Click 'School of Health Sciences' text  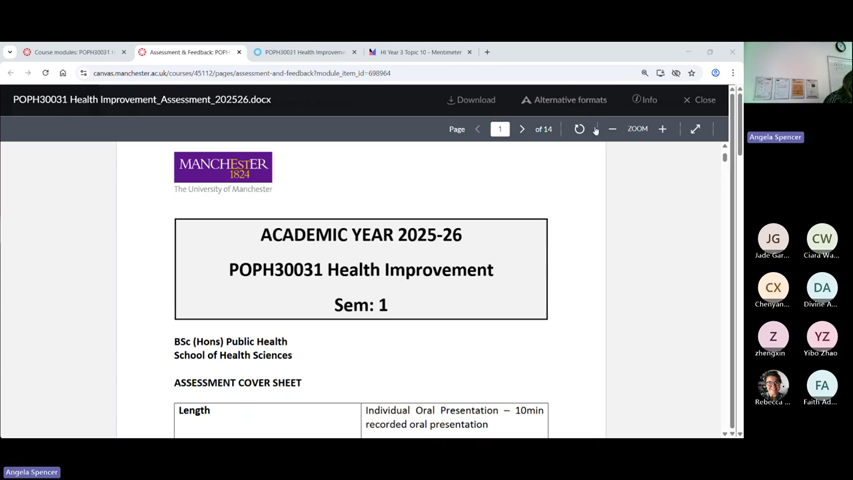pyautogui.click(x=233, y=355)
